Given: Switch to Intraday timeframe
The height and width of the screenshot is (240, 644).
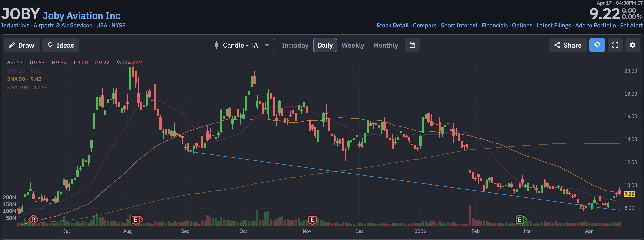Looking at the screenshot, I should 295,45.
